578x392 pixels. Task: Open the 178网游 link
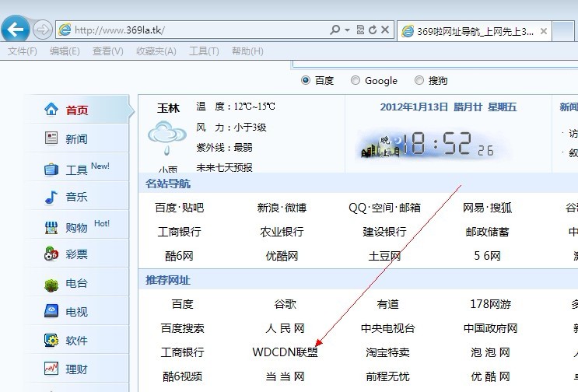(491, 304)
